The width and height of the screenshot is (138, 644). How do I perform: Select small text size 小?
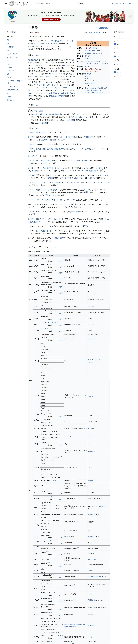(x=115, y=41)
